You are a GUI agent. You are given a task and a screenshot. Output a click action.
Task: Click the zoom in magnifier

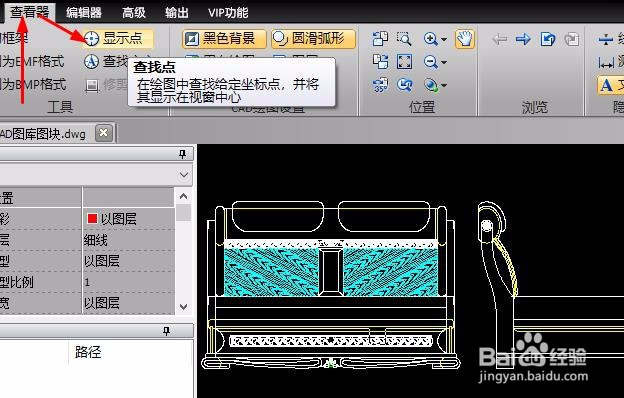[x=431, y=39]
